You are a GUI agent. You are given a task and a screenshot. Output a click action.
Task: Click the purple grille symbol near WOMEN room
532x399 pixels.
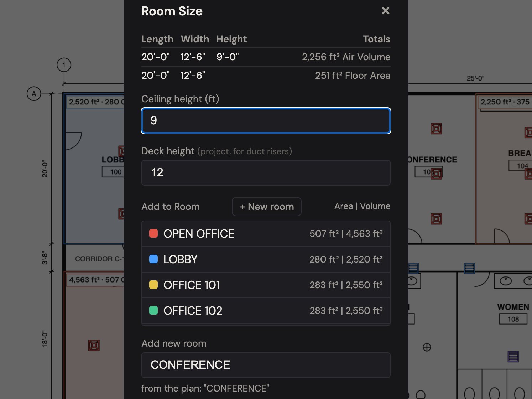click(513, 356)
